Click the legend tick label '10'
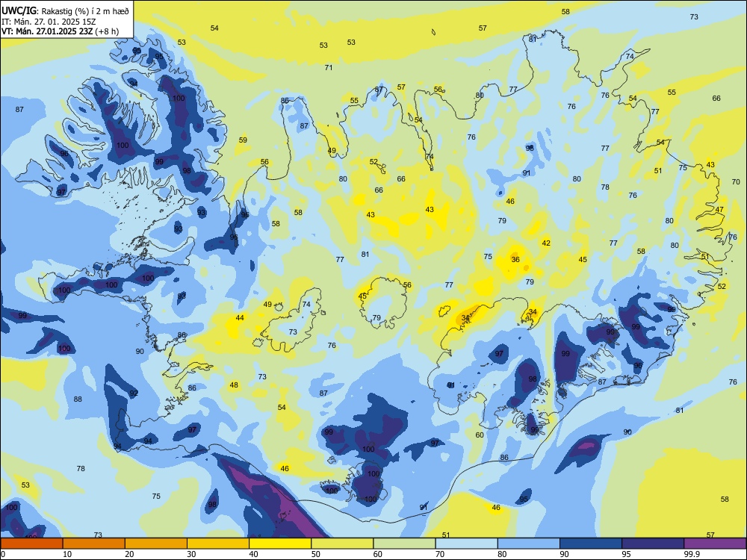747x560 pixels. 67,554
